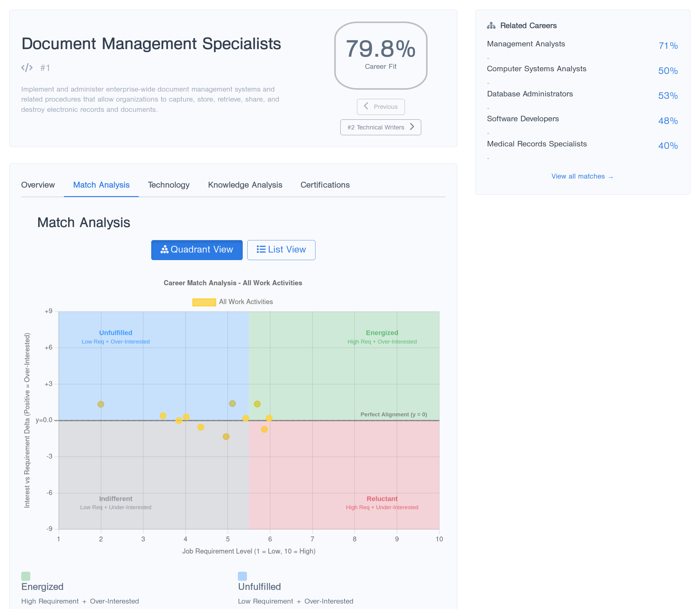Image resolution: width=700 pixels, height=609 pixels.
Task: Switch to List View
Action: (281, 250)
